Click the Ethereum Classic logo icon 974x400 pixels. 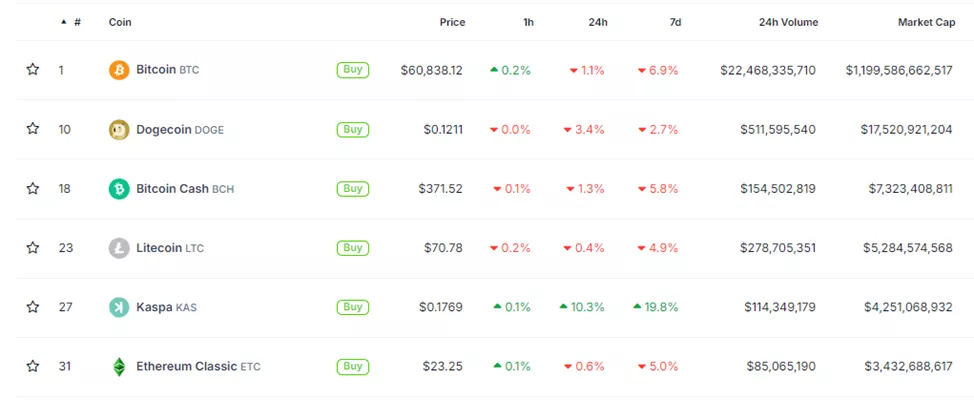[x=119, y=366]
